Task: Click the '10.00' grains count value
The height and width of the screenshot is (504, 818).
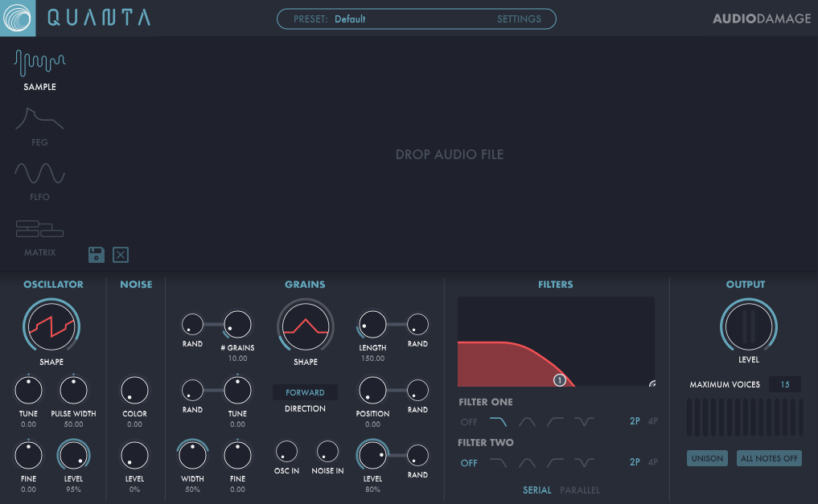Action: point(237,359)
